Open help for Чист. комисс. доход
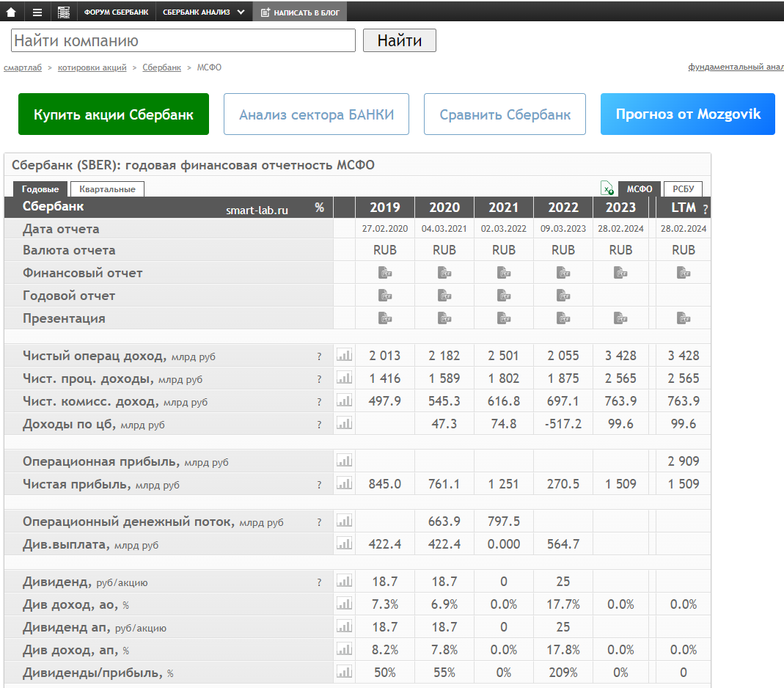Image resolution: width=784 pixels, height=688 pixels. [x=319, y=402]
